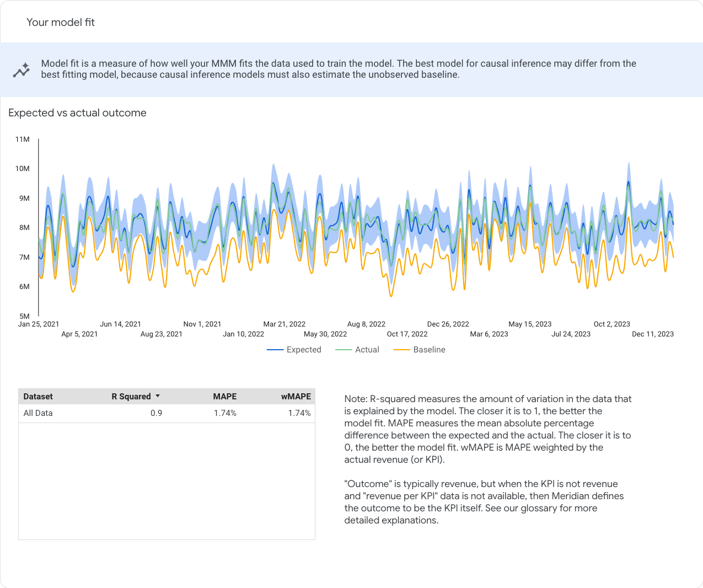Click the model fit sparkle chart icon
The width and height of the screenshot is (703, 588).
(x=22, y=70)
